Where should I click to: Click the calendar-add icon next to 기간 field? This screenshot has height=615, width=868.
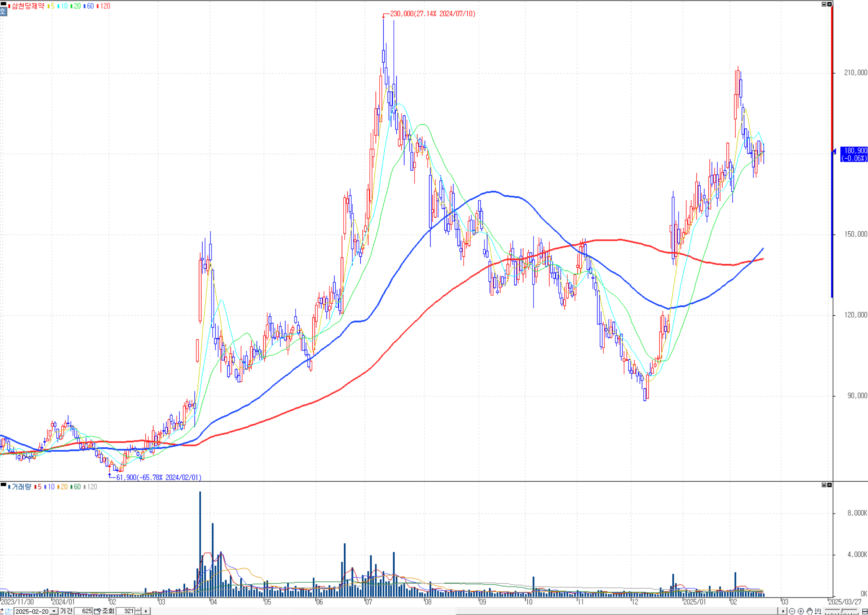(x=97, y=611)
